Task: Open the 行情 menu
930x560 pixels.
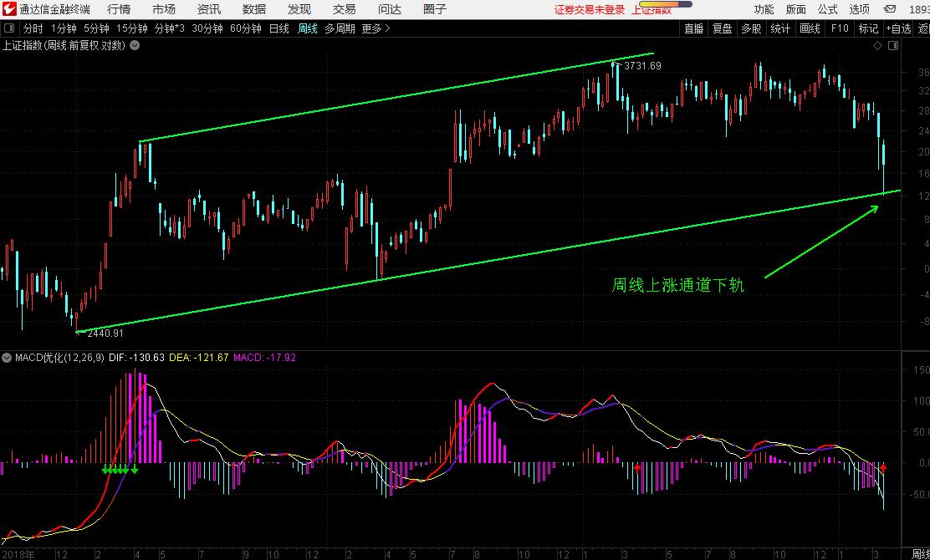Action: coord(120,9)
